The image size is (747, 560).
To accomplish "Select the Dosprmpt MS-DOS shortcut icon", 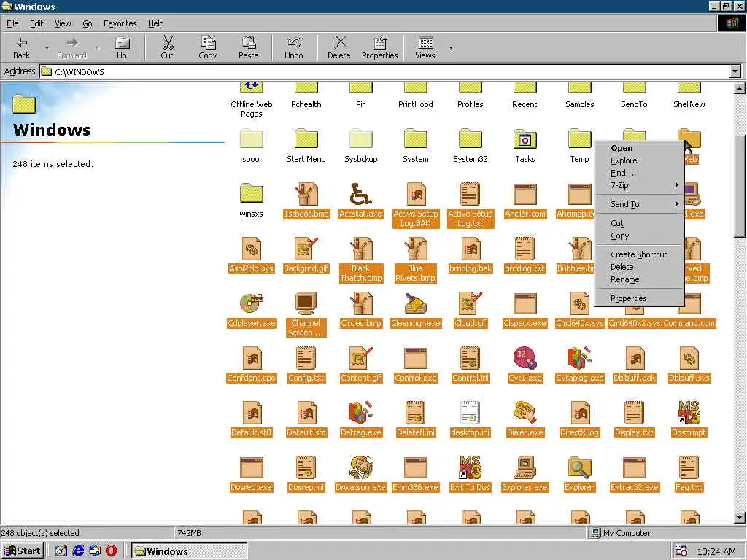I will [x=689, y=413].
